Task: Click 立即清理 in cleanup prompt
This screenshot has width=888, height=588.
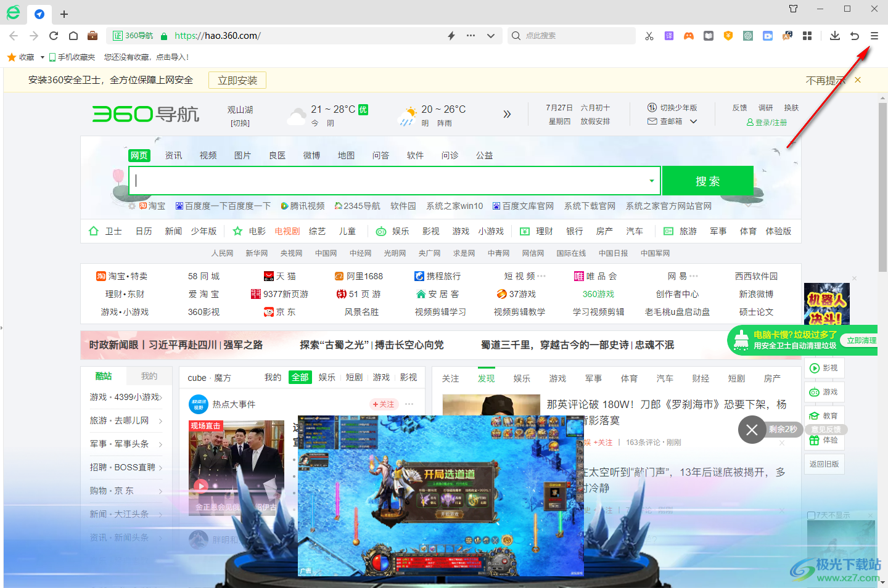Action: coord(861,340)
